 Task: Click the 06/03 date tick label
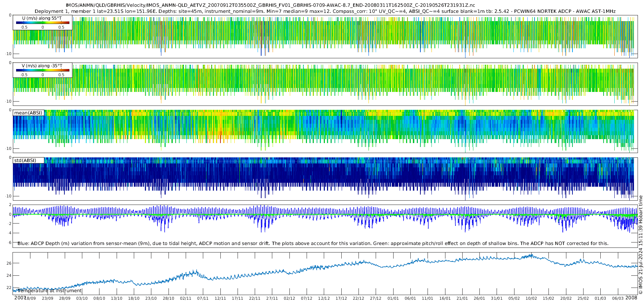point(618,298)
